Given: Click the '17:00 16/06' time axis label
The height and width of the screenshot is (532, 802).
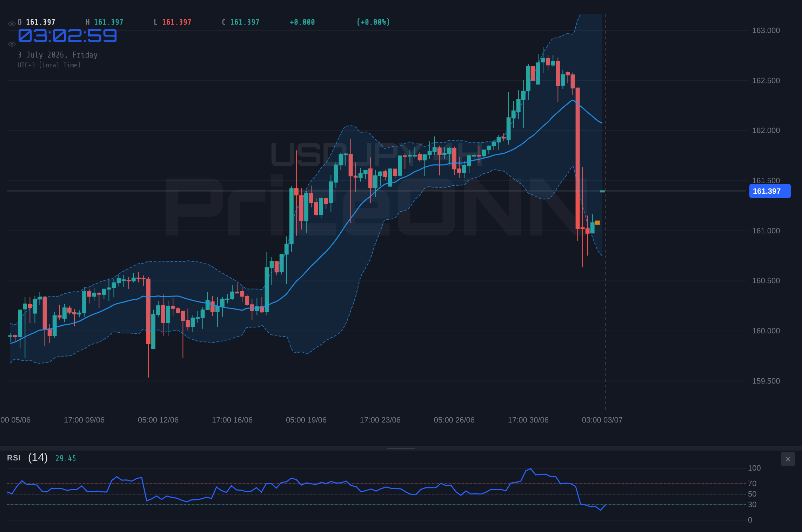Looking at the screenshot, I should click(232, 420).
